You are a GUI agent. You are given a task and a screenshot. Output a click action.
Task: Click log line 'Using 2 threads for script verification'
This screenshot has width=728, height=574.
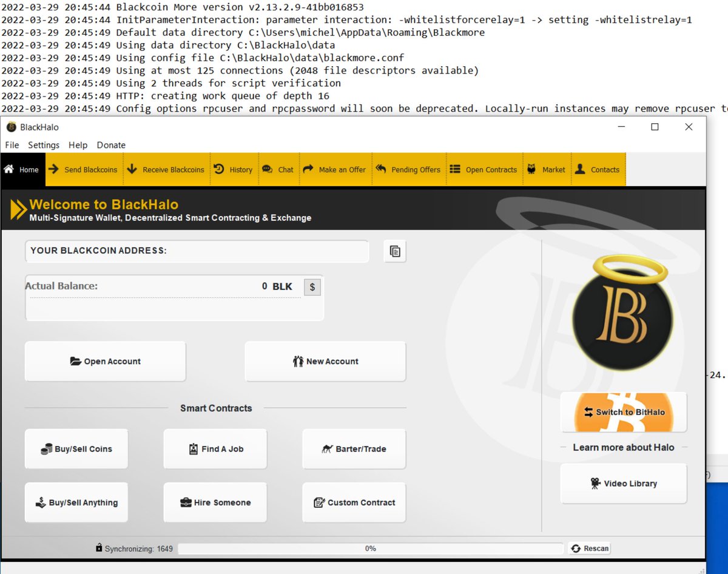[171, 83]
